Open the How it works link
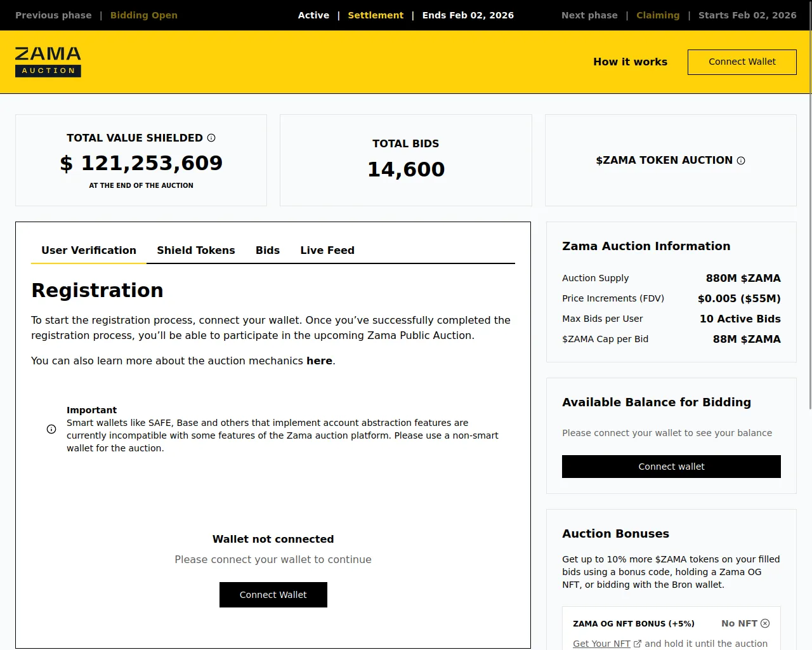The width and height of the screenshot is (812, 650). (x=631, y=62)
